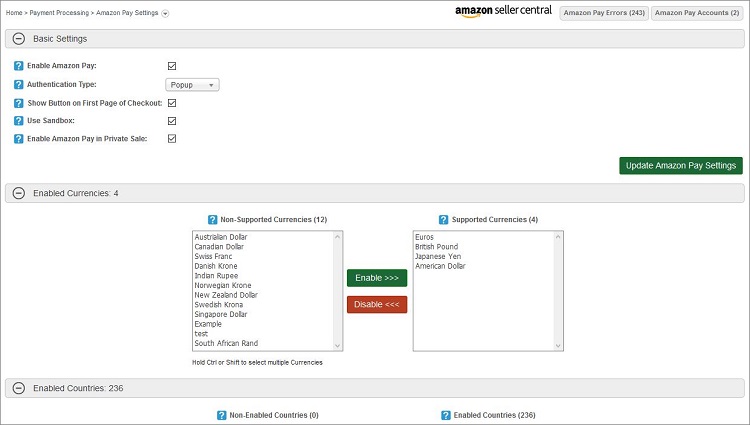Open help icon beside Authentication Type
The width and height of the screenshot is (750, 425).
(x=19, y=85)
